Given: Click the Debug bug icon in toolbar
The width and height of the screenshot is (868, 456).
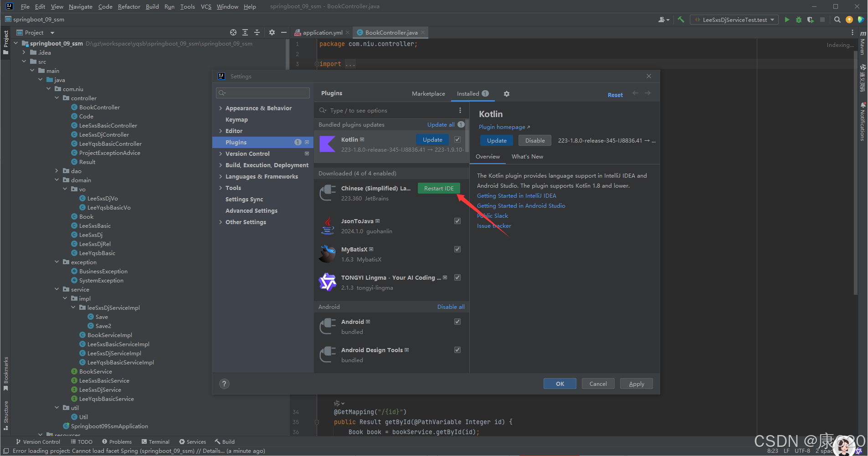Looking at the screenshot, I should point(799,20).
